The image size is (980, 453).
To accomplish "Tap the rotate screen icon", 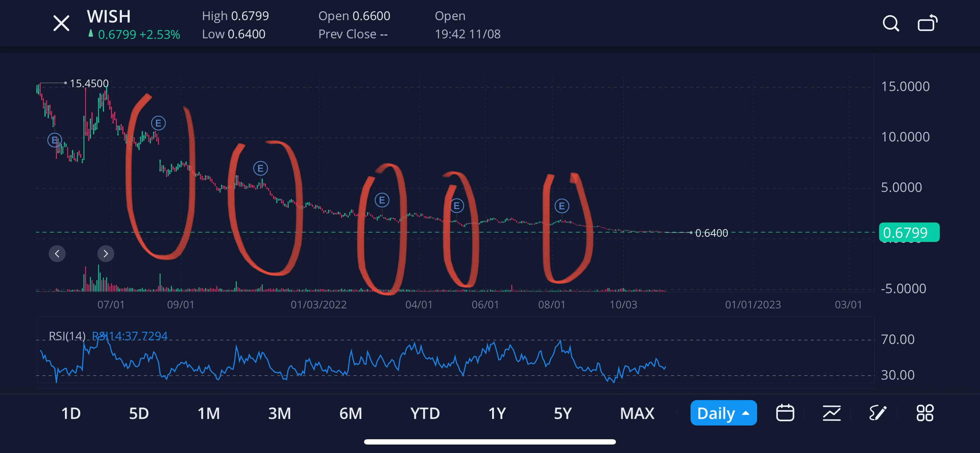I will pos(927,23).
